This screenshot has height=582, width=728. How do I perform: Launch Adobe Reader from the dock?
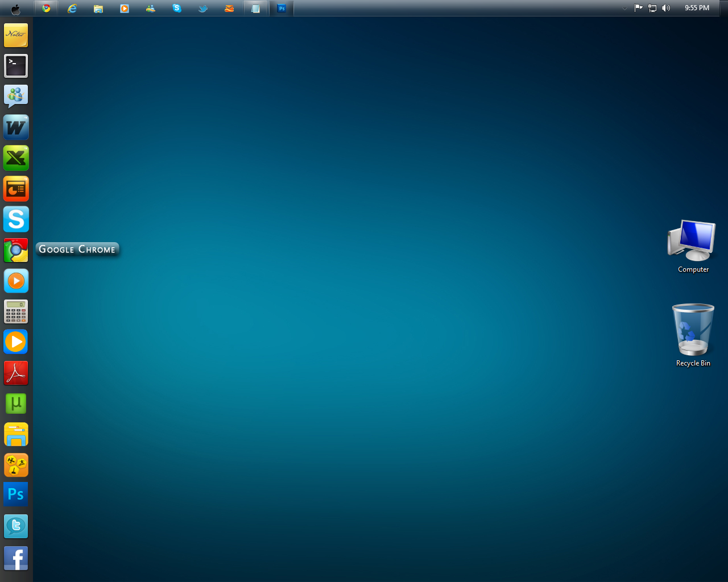(15, 373)
